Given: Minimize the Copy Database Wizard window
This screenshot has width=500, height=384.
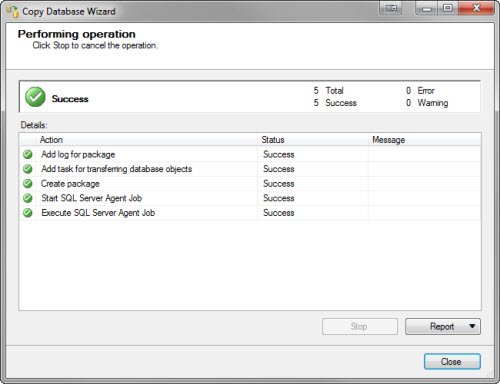Looking at the screenshot, I should point(427,8).
